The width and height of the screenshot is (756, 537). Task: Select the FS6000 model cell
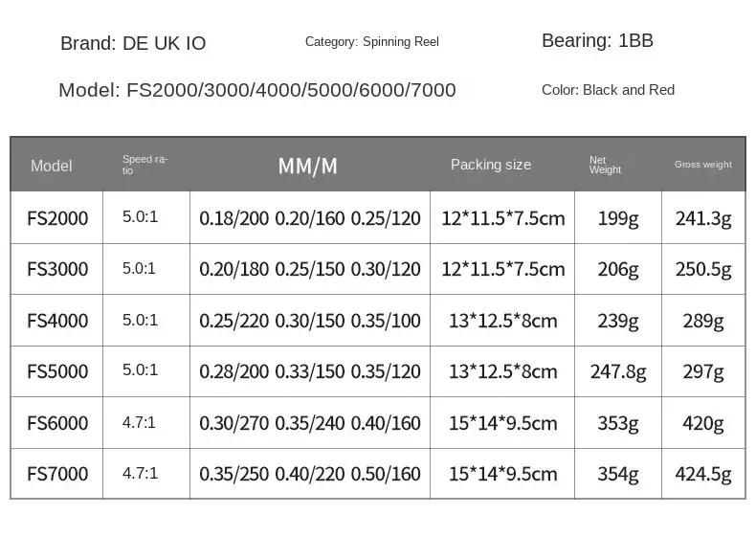point(57,423)
